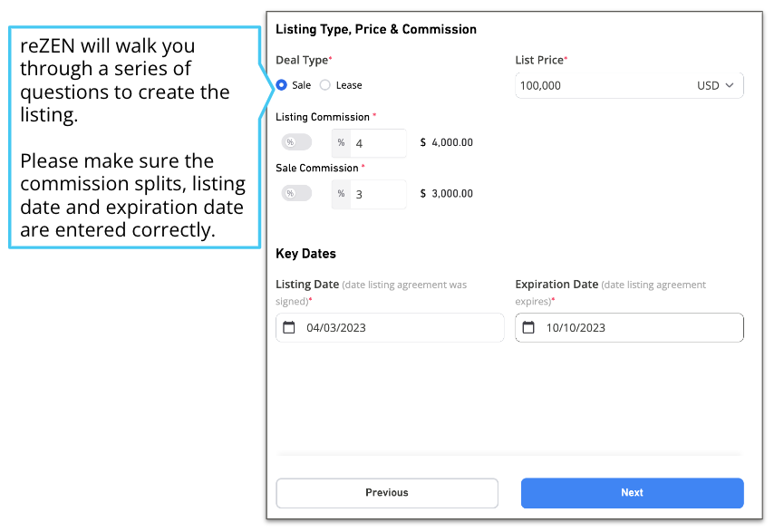Viewport: 784px width, 532px height.
Task: Open the Expiration Date field 10/10/2023
Action: point(630,327)
